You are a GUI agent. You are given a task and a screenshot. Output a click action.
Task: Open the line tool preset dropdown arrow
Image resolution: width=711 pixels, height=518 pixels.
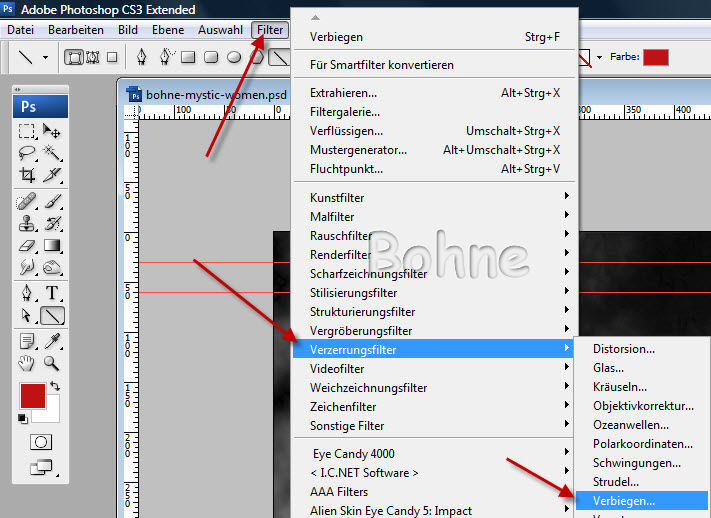coord(45,57)
